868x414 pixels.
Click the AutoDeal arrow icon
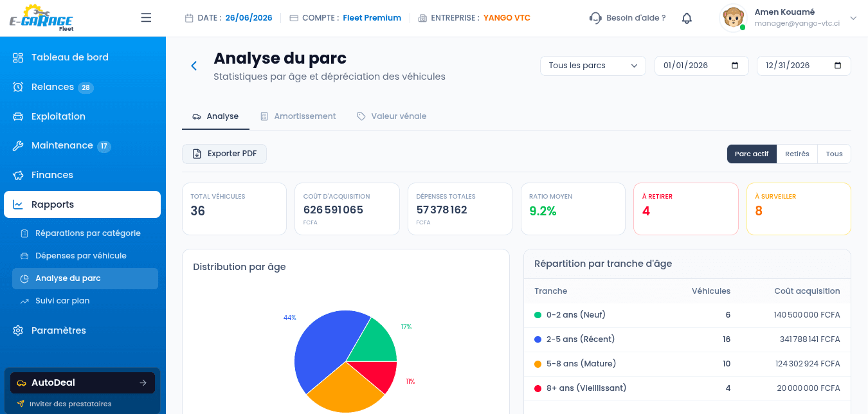pyautogui.click(x=143, y=382)
